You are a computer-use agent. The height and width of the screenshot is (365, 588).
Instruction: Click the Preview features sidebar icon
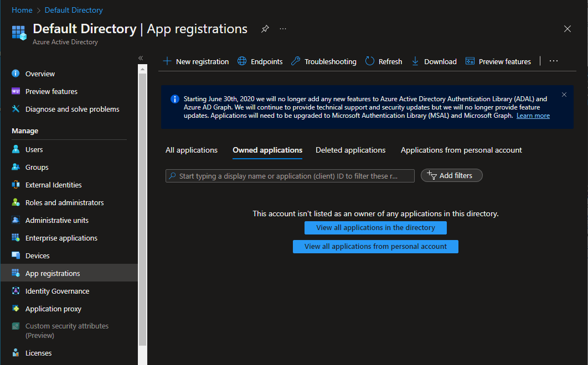[16, 91]
